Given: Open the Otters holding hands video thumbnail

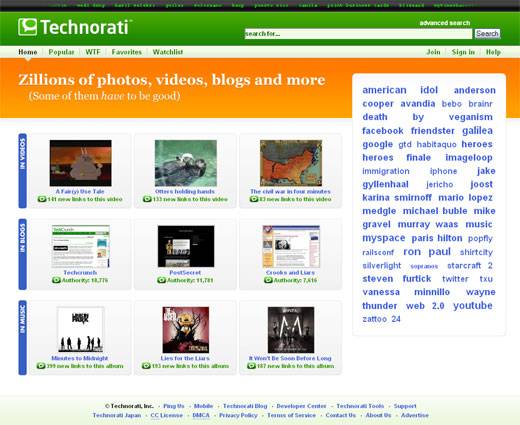Looking at the screenshot, I should tap(186, 163).
